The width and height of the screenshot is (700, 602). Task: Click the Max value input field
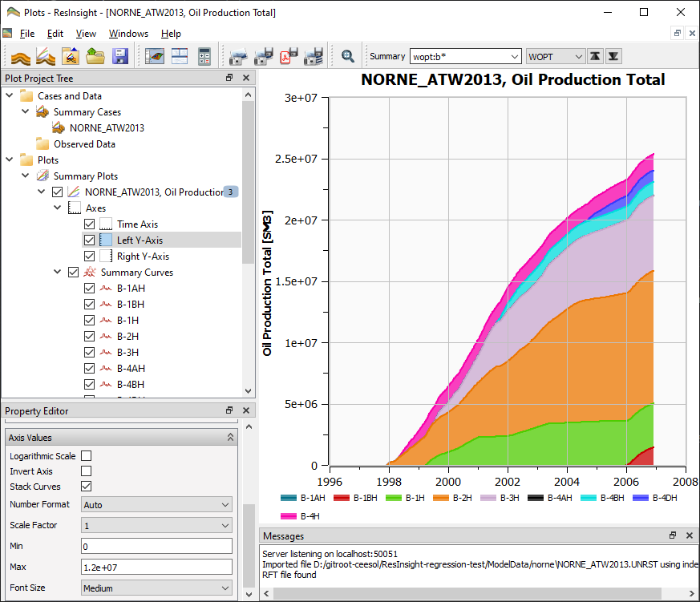click(x=156, y=567)
